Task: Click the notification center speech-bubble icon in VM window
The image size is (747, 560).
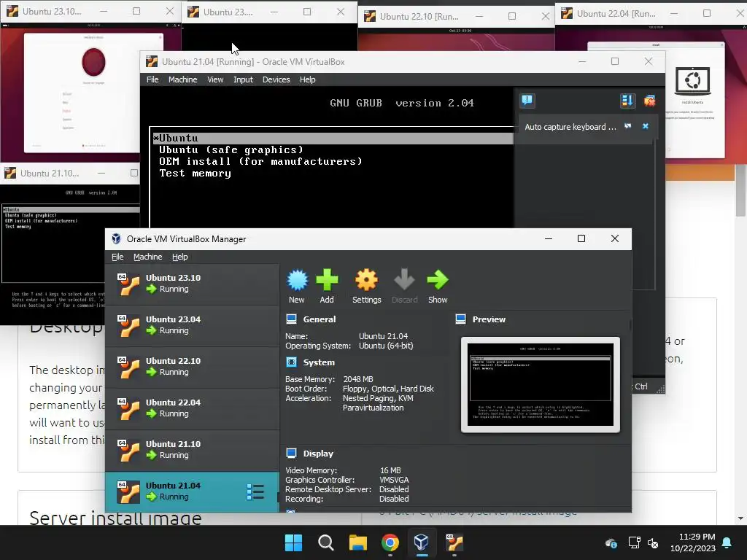Action: click(x=527, y=101)
